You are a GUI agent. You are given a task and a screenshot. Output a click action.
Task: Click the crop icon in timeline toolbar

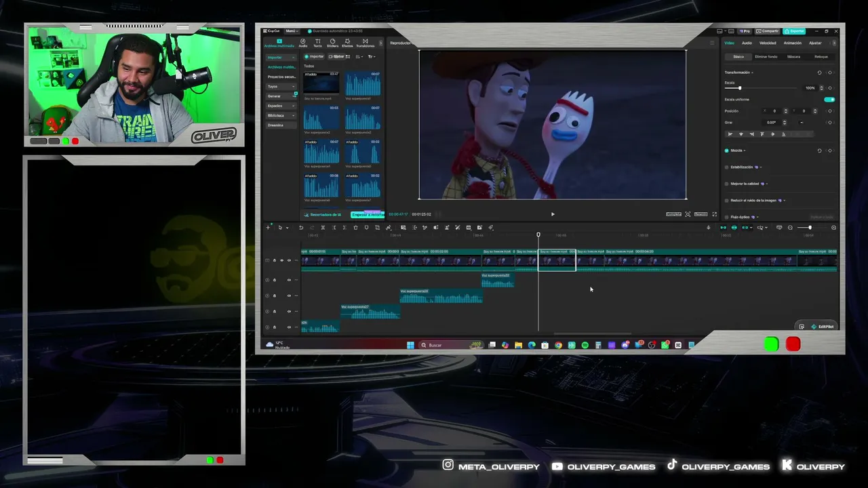377,228
